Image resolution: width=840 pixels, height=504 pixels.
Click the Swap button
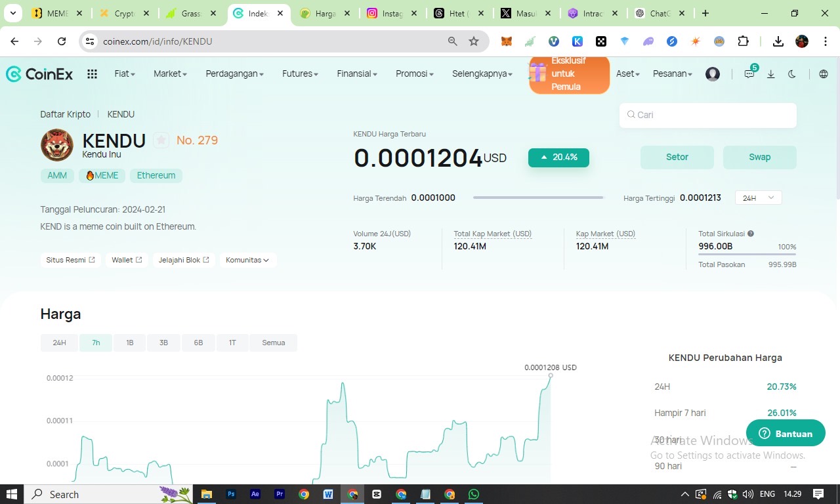(760, 157)
